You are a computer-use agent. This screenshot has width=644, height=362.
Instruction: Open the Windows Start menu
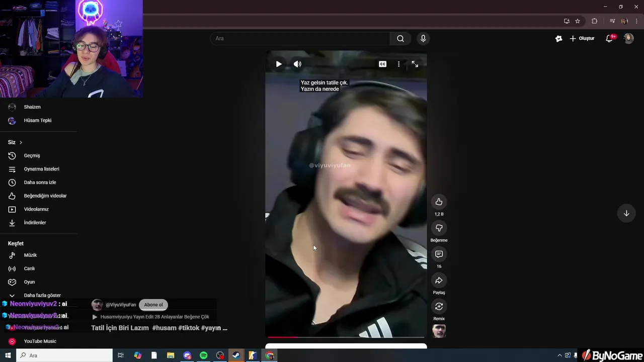tap(8, 355)
